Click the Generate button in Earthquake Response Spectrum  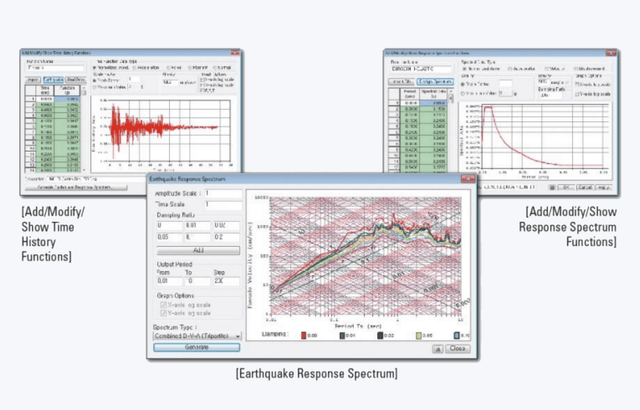click(195, 347)
